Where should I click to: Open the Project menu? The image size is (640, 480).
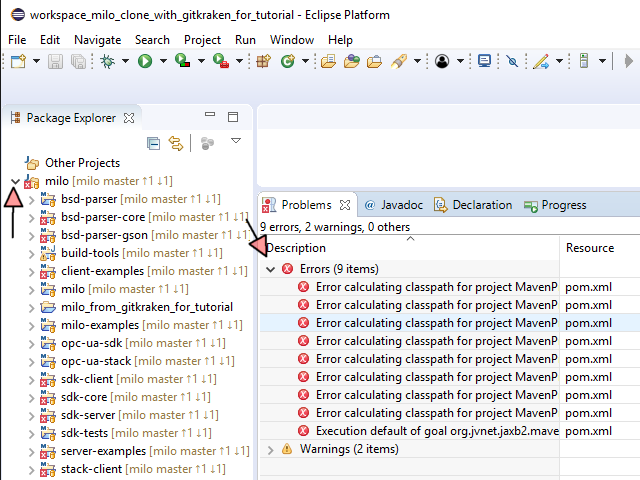click(202, 40)
